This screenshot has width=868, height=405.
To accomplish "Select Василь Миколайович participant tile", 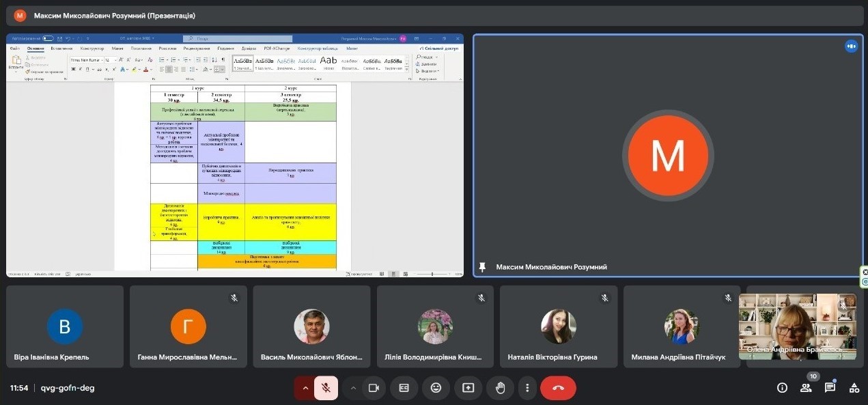I will 311,326.
